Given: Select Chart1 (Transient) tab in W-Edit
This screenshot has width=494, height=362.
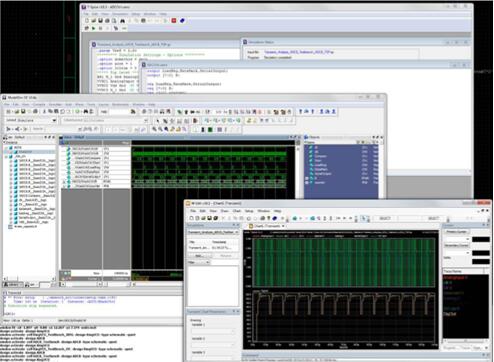Looking at the screenshot, I should [x=267, y=226].
